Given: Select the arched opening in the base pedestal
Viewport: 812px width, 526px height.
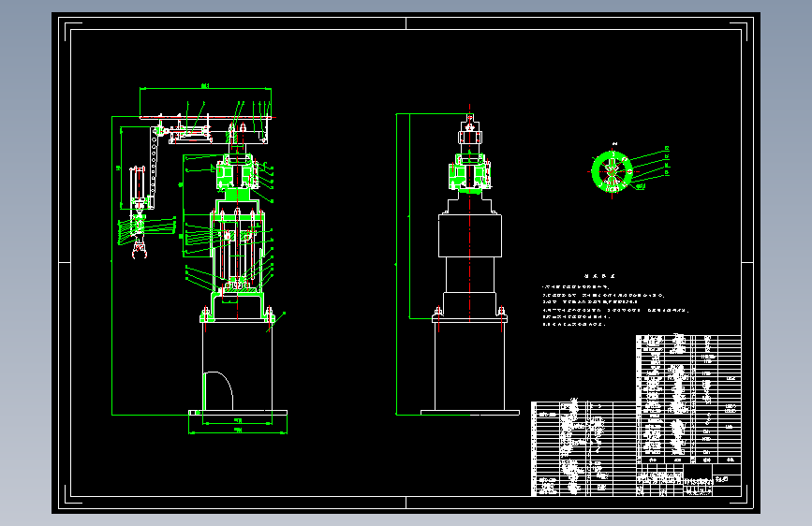Looking at the screenshot, I should tap(218, 391).
